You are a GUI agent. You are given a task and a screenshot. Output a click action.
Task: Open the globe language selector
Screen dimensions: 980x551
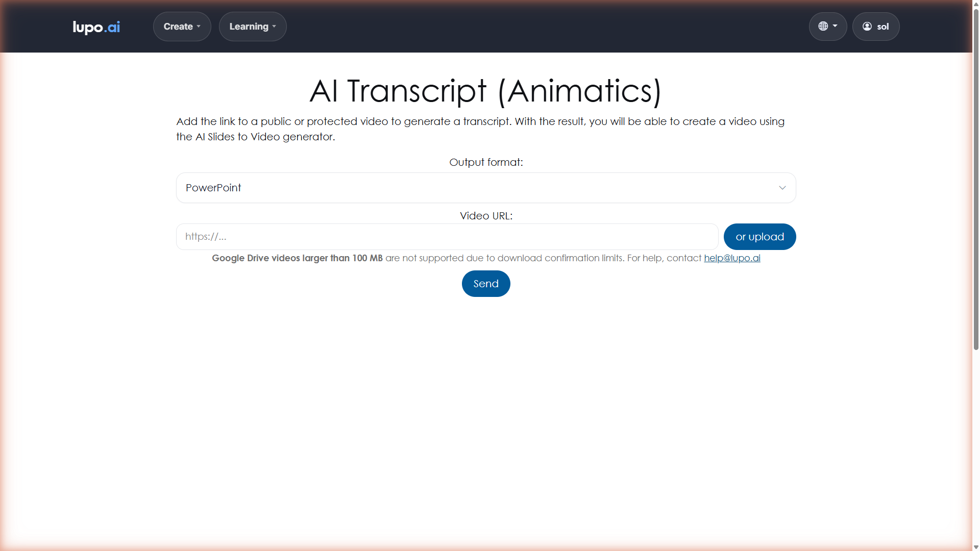coord(827,27)
